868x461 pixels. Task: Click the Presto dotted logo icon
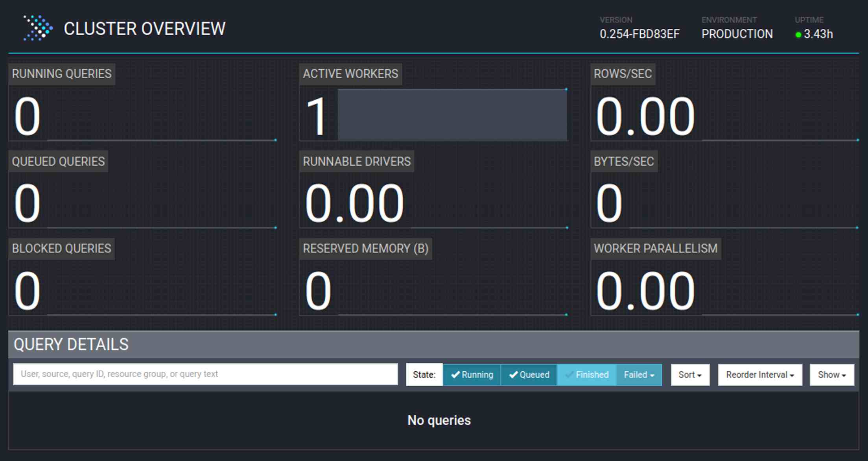coord(38,28)
